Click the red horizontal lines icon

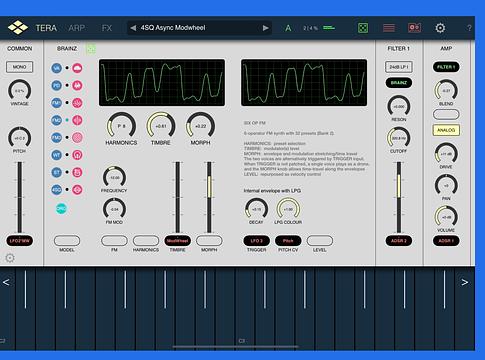[389, 28]
